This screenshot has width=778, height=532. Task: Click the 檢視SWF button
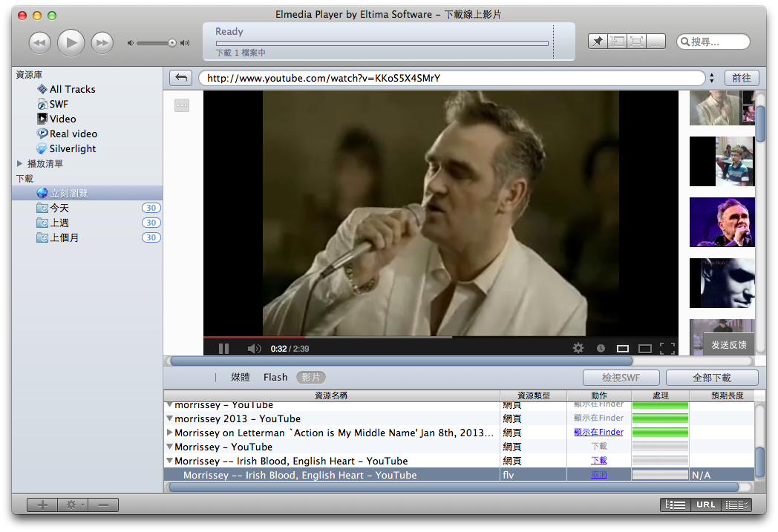(621, 378)
